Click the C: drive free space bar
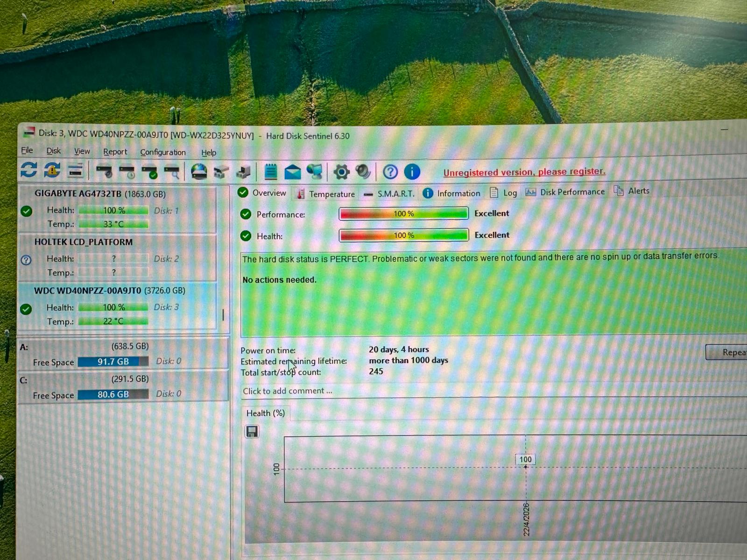This screenshot has width=747, height=560. pos(113,394)
